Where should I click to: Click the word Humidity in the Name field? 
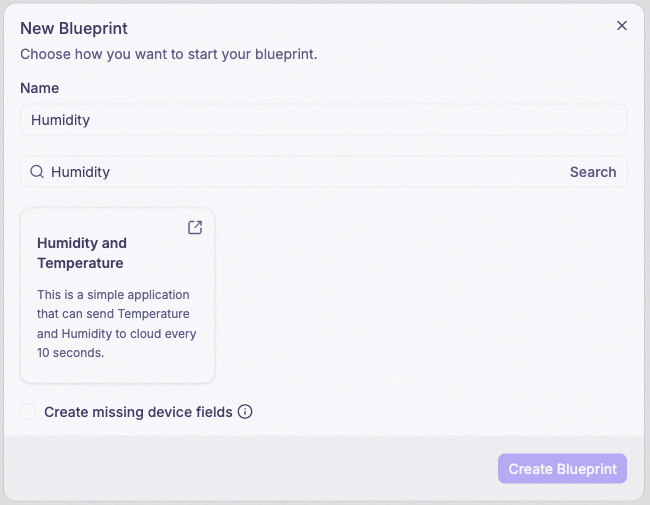(x=61, y=120)
